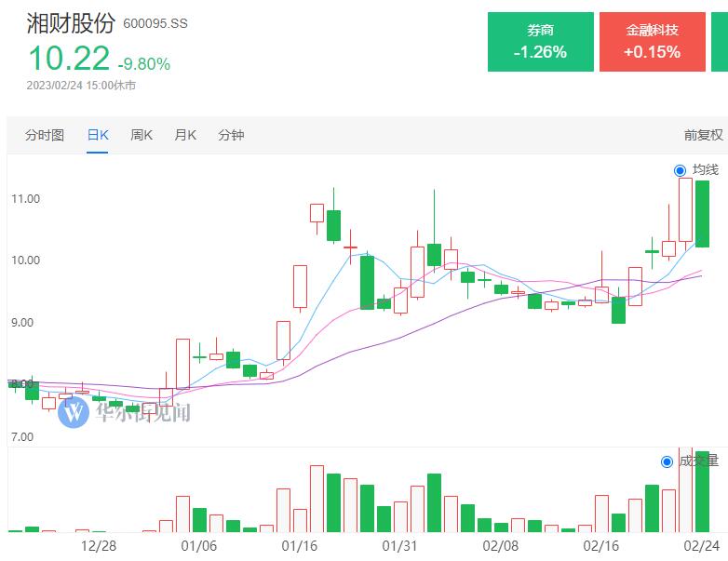Screen dimensions: 728x561
Task: Click the timestamp 2023/02/24 15:00休市
Action: coord(81,86)
